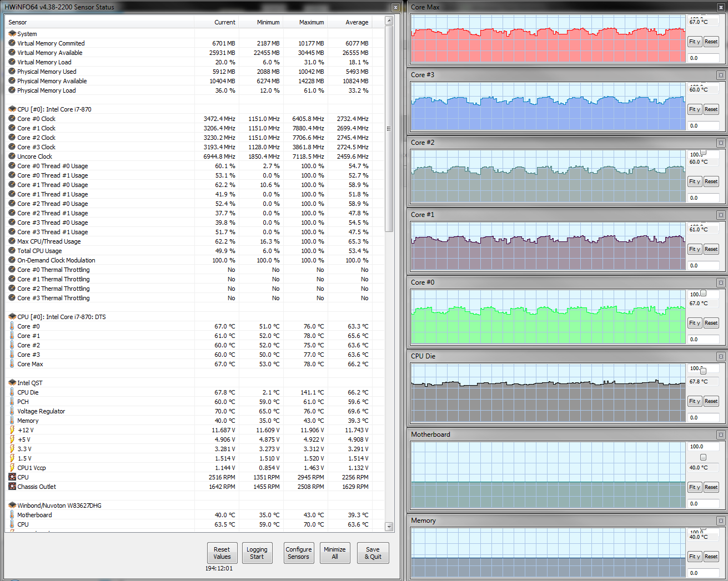Click the sensor list scrollbar up arrow
The image size is (728, 581).
click(x=389, y=21)
